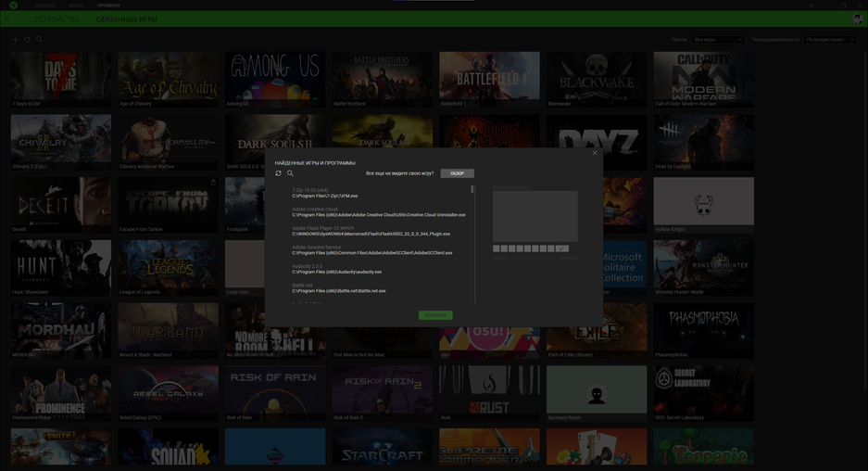Open the Risk of Rain tile
The image size is (868, 471).
pos(275,393)
